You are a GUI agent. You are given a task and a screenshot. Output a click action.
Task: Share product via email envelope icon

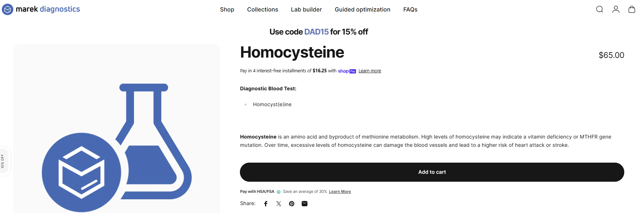click(305, 204)
